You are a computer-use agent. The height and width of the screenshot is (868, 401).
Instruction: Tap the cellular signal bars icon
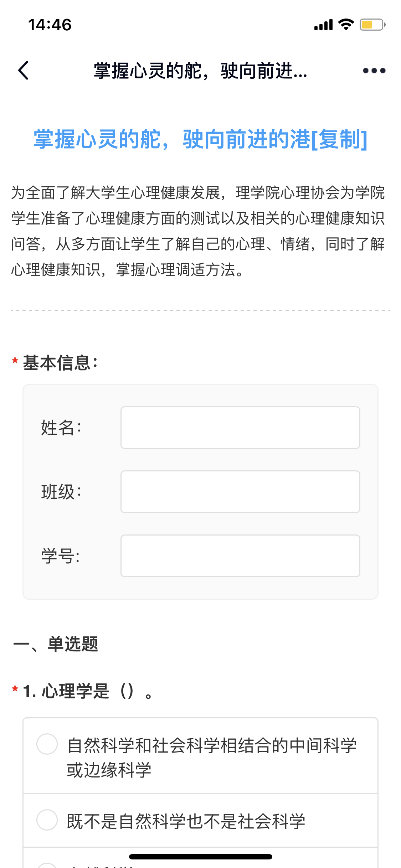coord(323,25)
